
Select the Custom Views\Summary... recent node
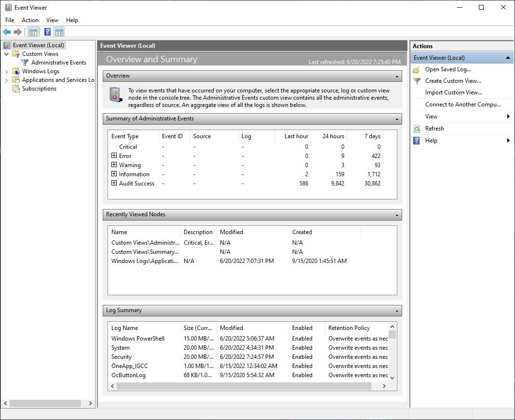click(x=252, y=252)
